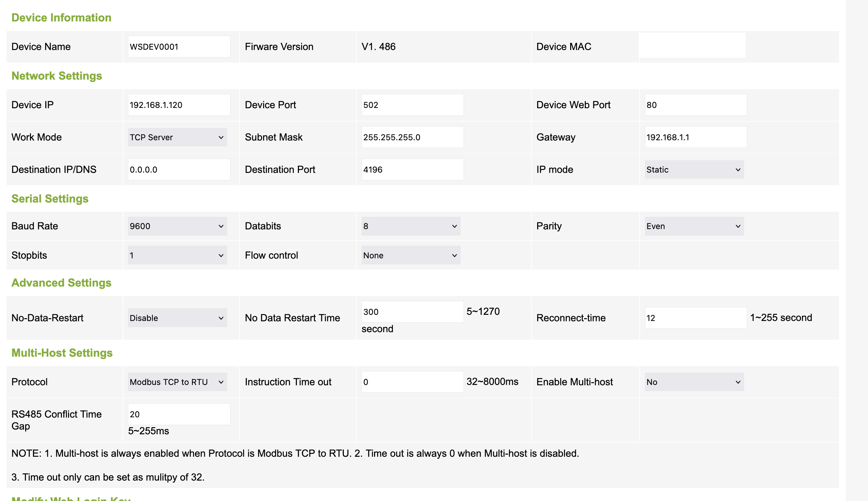Click the Destination Port field
Image resolution: width=868 pixels, height=501 pixels.
pos(412,169)
